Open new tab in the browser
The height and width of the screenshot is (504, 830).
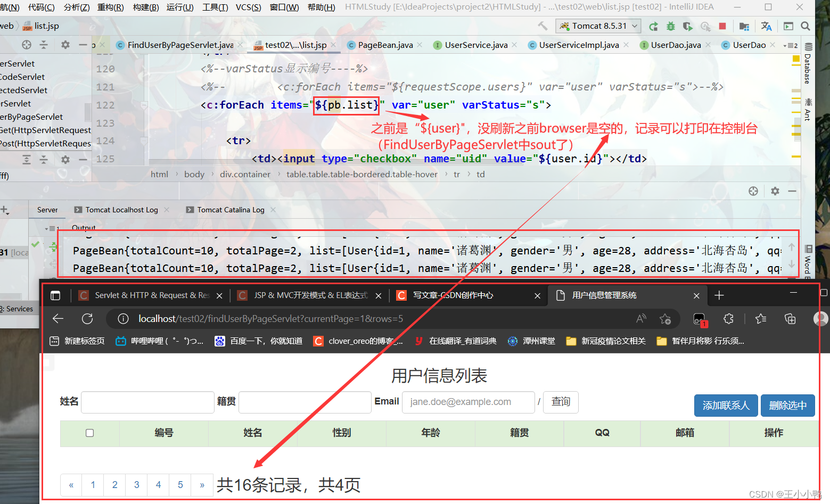click(719, 295)
